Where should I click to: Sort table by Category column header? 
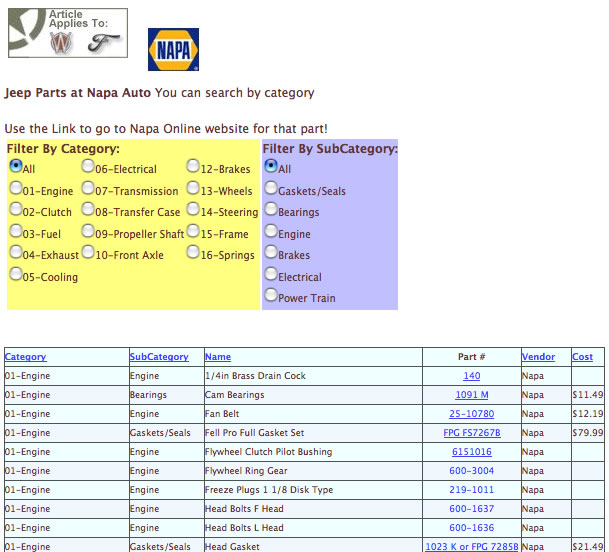[25, 357]
